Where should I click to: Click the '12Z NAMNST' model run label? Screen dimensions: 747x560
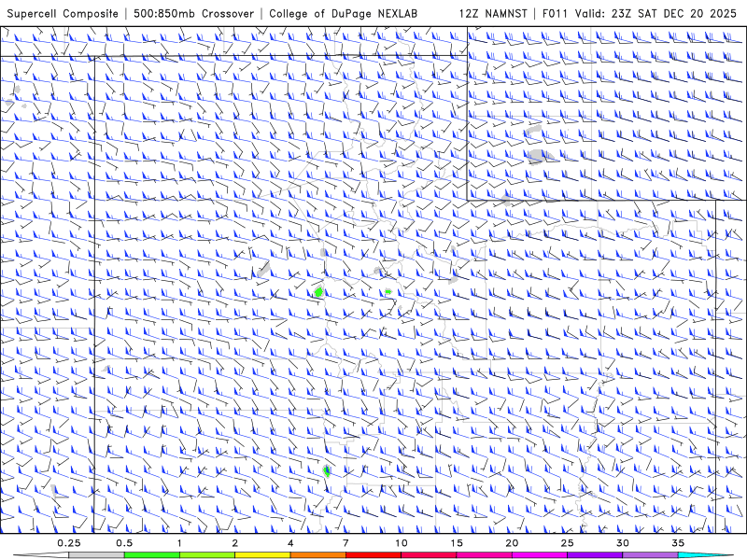pos(493,13)
